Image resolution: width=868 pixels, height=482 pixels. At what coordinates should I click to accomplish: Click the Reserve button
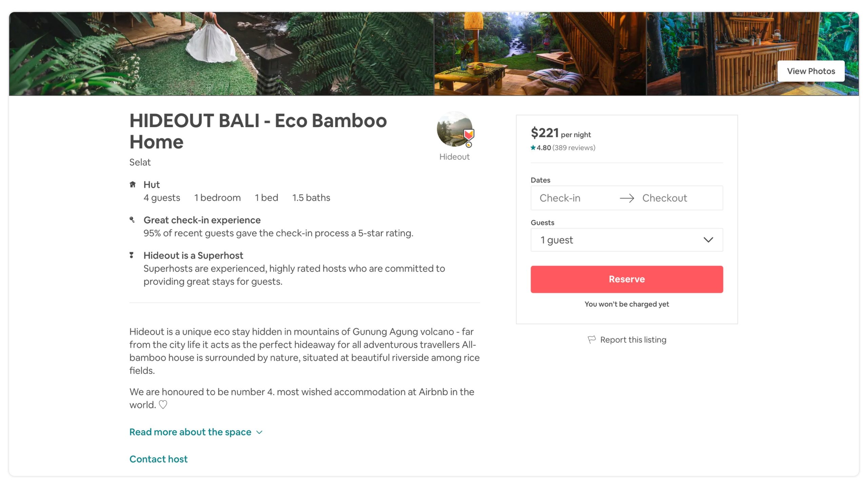point(627,279)
